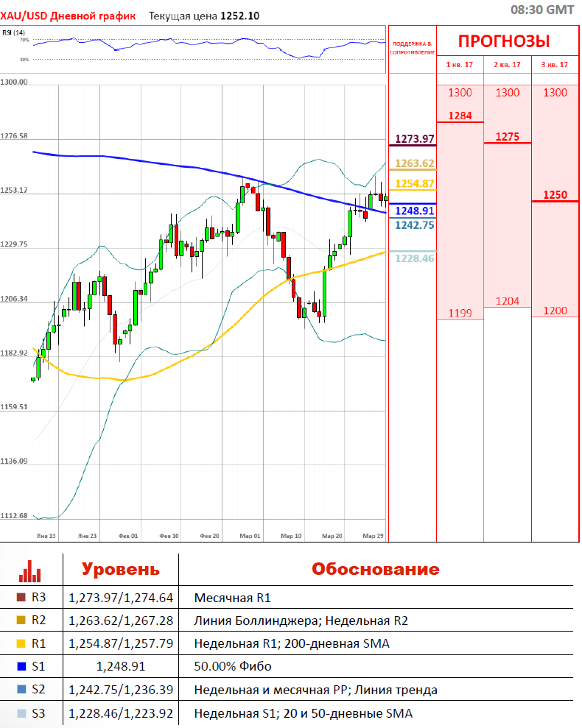The height and width of the screenshot is (728, 582).
Task: Open the '3 кв. 17' forecast column header
Action: click(x=555, y=65)
